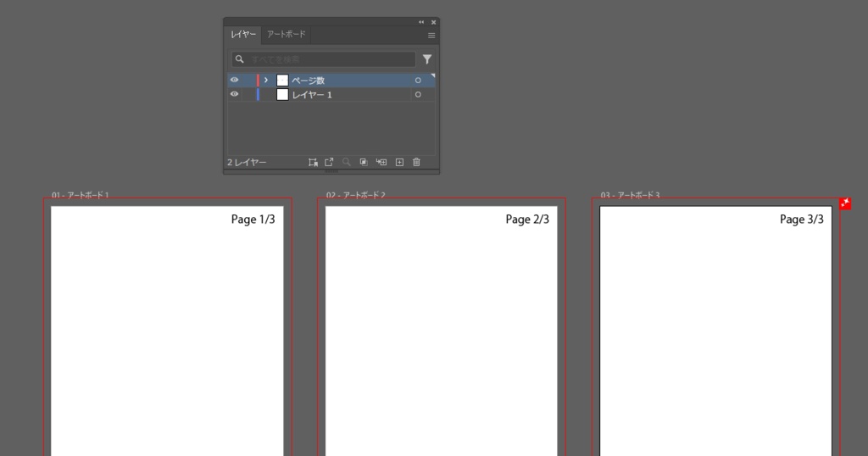
Task: Collapse the panel with double-arrow icon
Action: click(421, 22)
